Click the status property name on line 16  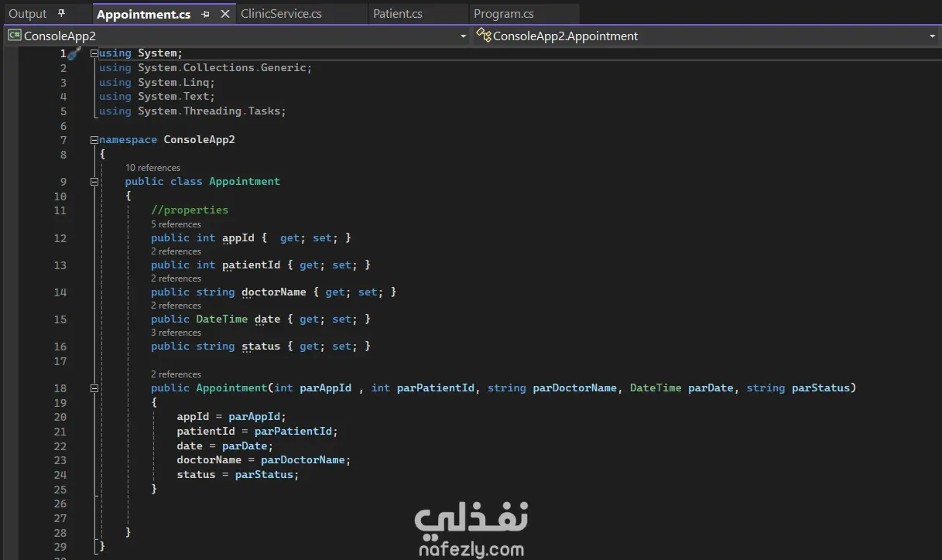coord(261,347)
